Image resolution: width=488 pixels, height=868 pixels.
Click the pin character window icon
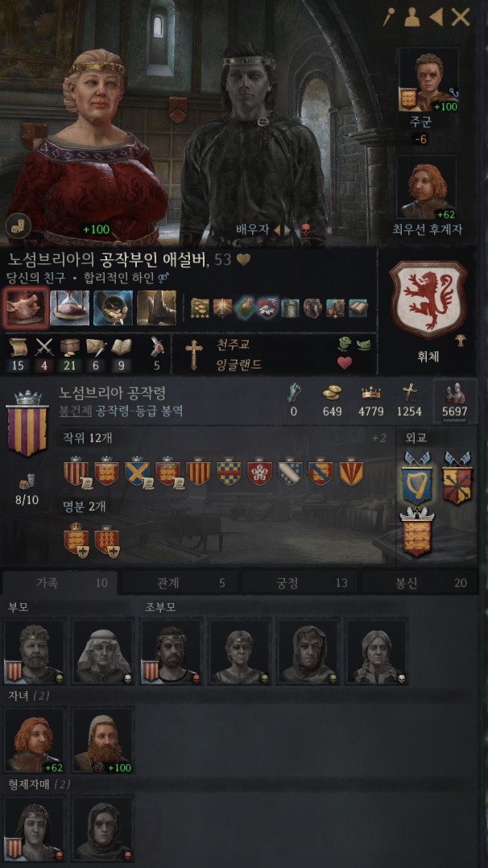pyautogui.click(x=388, y=18)
